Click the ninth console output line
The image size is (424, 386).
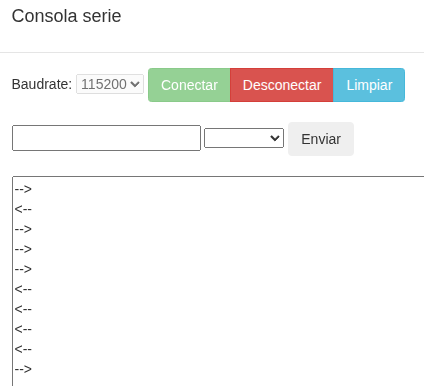pos(23,349)
